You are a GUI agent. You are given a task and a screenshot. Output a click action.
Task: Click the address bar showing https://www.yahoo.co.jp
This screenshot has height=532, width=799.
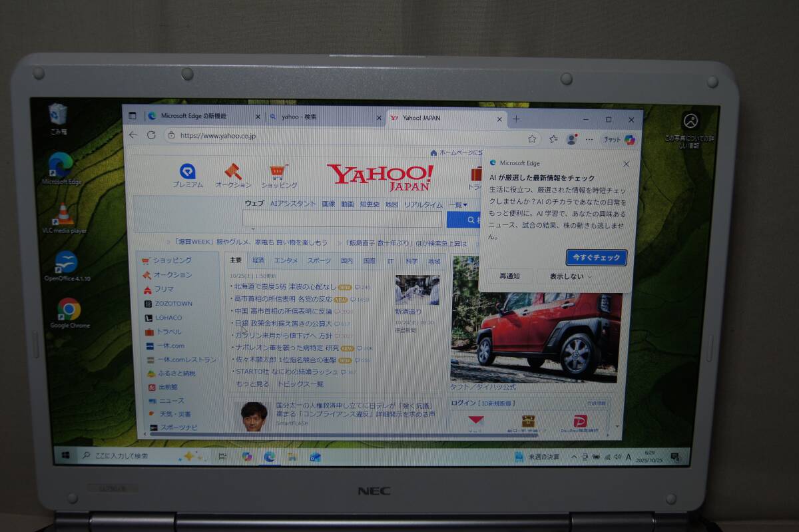352,137
